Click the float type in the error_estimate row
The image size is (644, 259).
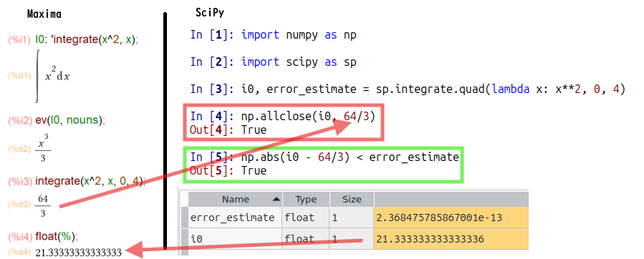(306, 218)
